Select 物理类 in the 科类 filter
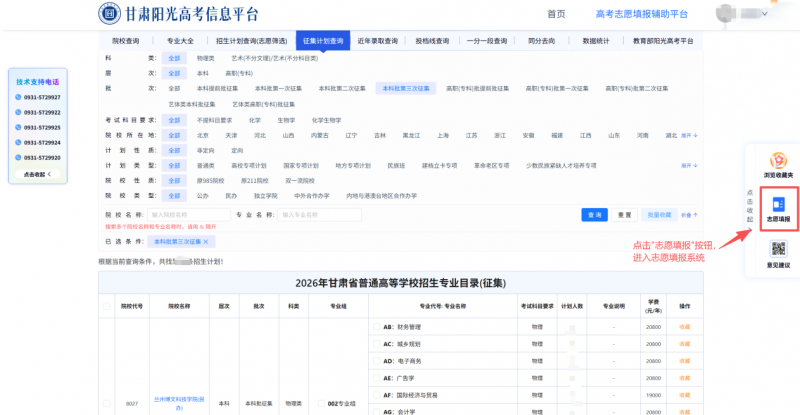The height and width of the screenshot is (415, 800). tap(206, 58)
